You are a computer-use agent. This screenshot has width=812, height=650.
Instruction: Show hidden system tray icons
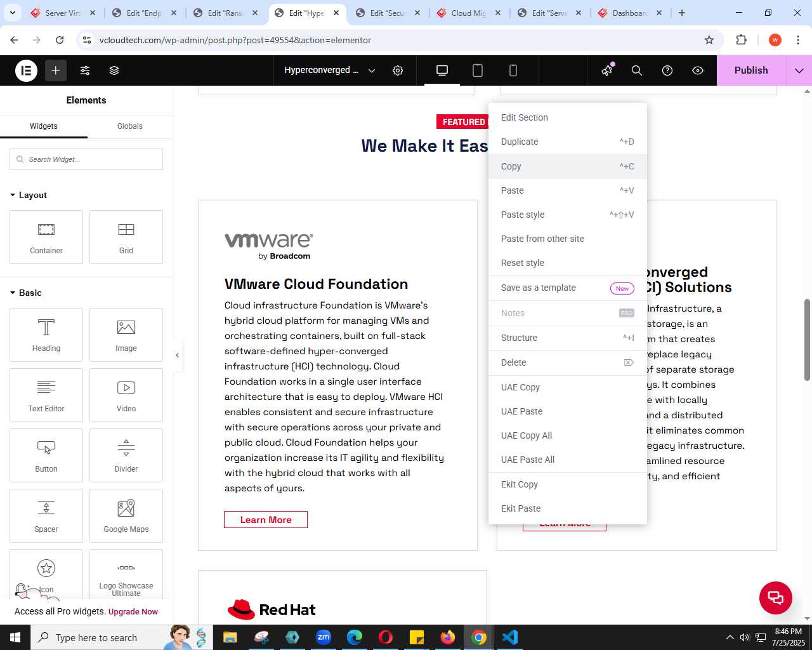point(730,637)
